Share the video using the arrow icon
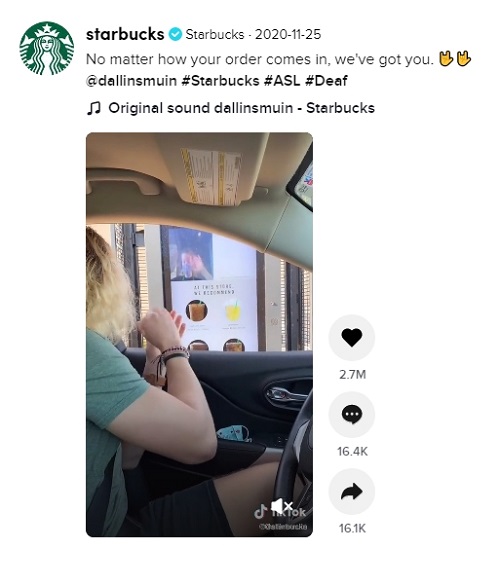The height and width of the screenshot is (585, 500). [351, 491]
